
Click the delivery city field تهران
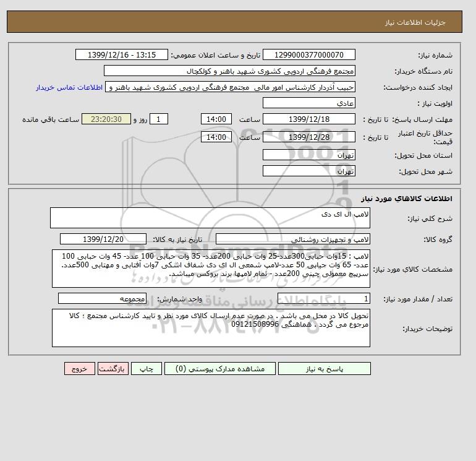click(308, 171)
